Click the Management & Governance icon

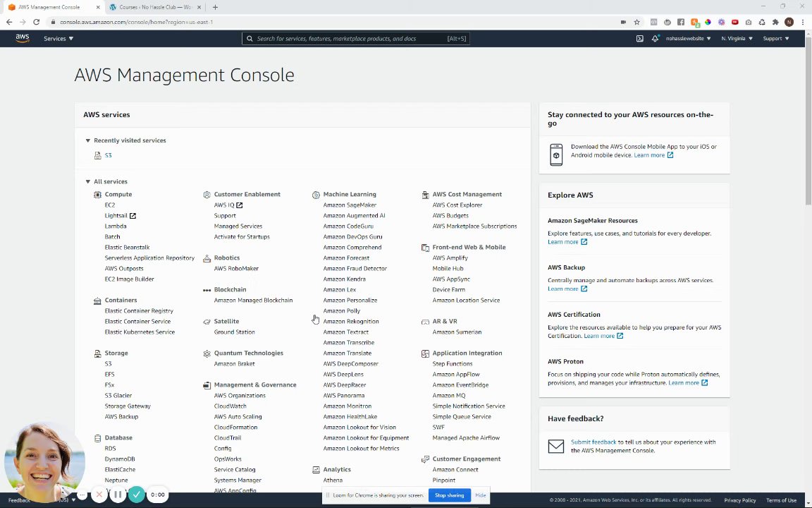(x=207, y=385)
